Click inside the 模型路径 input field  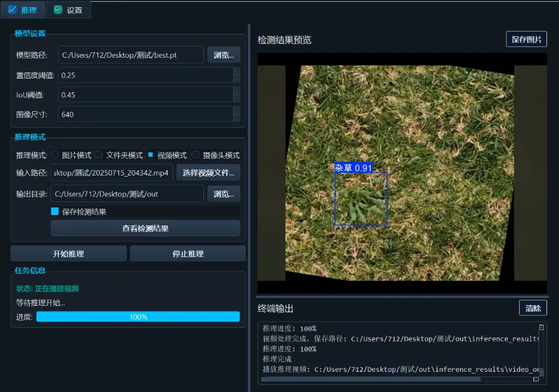click(x=131, y=54)
